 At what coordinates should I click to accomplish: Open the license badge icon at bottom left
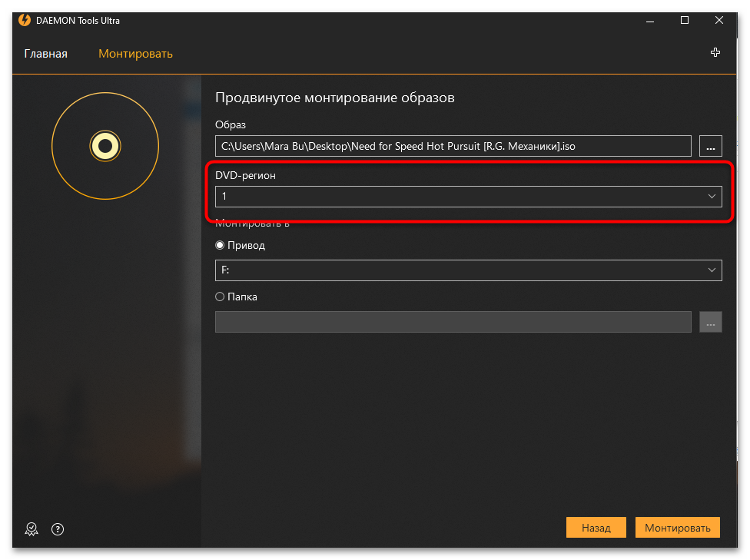32,529
